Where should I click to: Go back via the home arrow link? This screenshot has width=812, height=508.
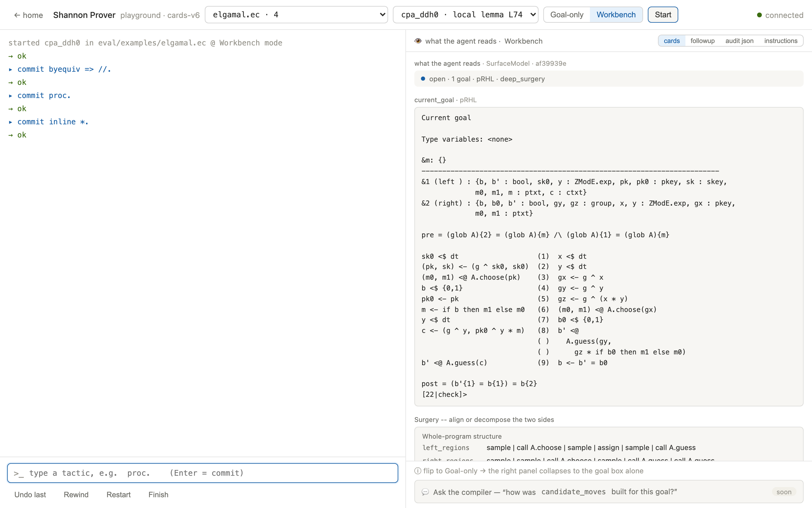tap(29, 15)
